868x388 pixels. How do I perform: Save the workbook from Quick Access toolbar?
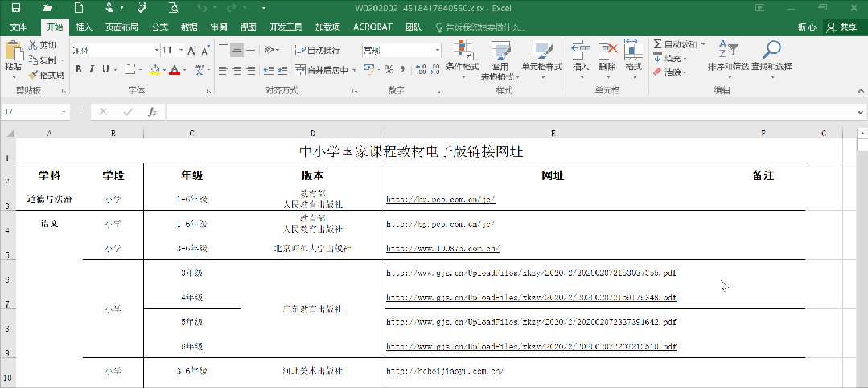pyautogui.click(x=15, y=8)
